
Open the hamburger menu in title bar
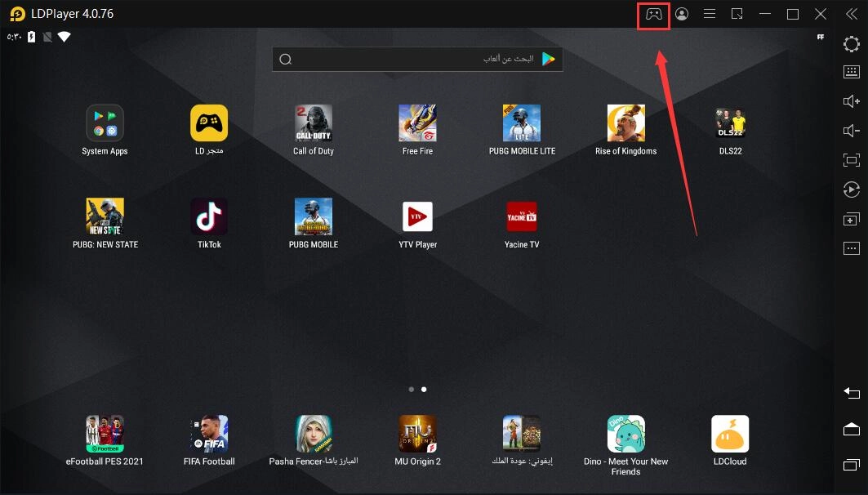click(x=709, y=14)
